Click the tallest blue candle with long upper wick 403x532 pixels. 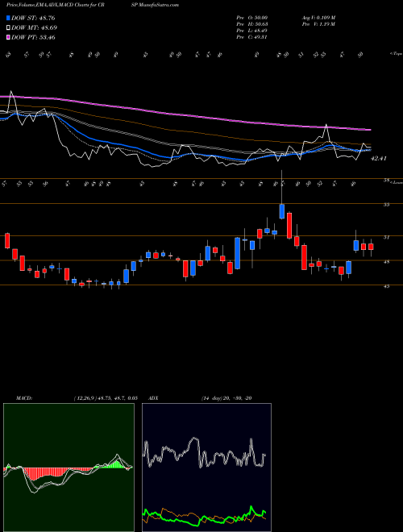click(x=281, y=211)
